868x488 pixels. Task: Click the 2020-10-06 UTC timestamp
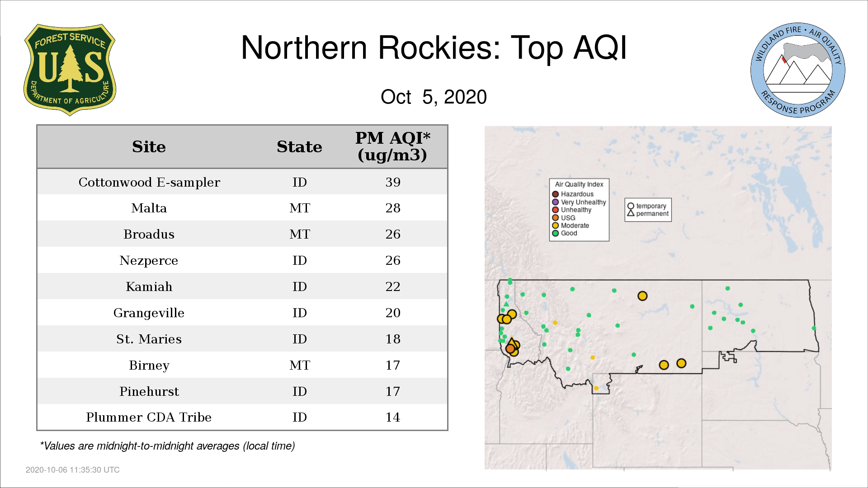point(73,470)
